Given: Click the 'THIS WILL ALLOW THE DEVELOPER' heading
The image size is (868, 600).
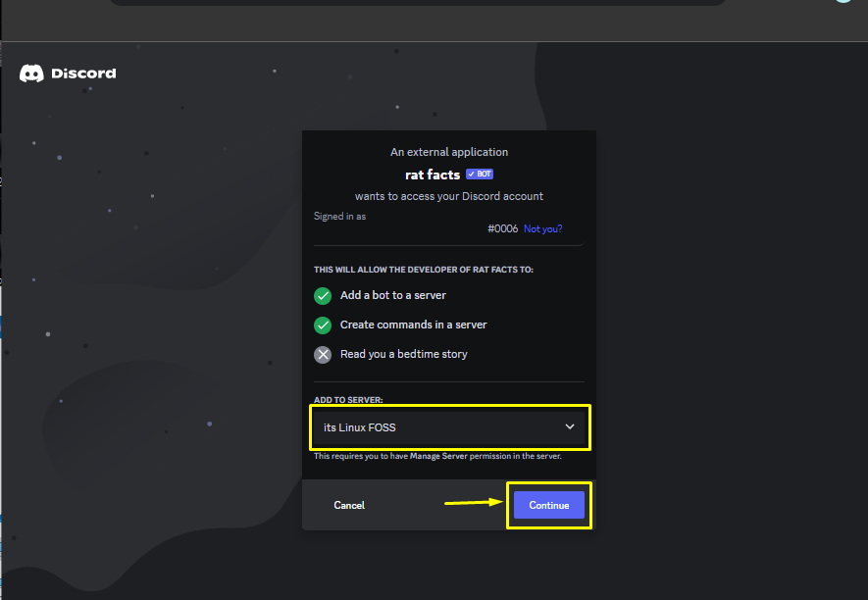Looking at the screenshot, I should tap(424, 270).
